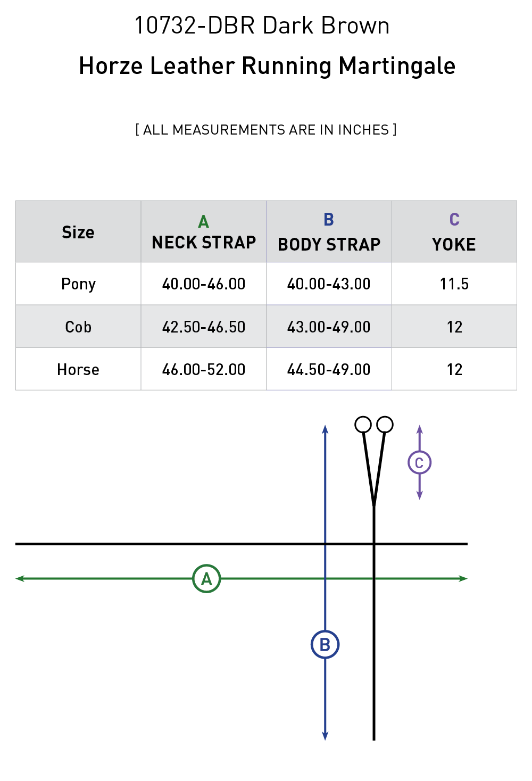Click the Cob row label
This screenshot has height=781, width=532.
point(78,327)
